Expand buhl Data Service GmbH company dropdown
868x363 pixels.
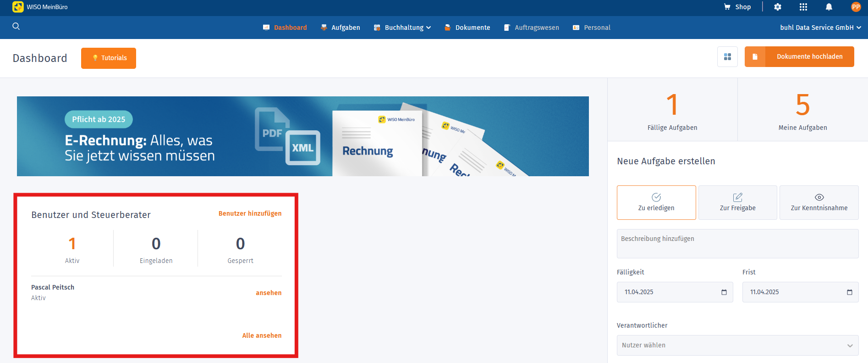point(820,28)
